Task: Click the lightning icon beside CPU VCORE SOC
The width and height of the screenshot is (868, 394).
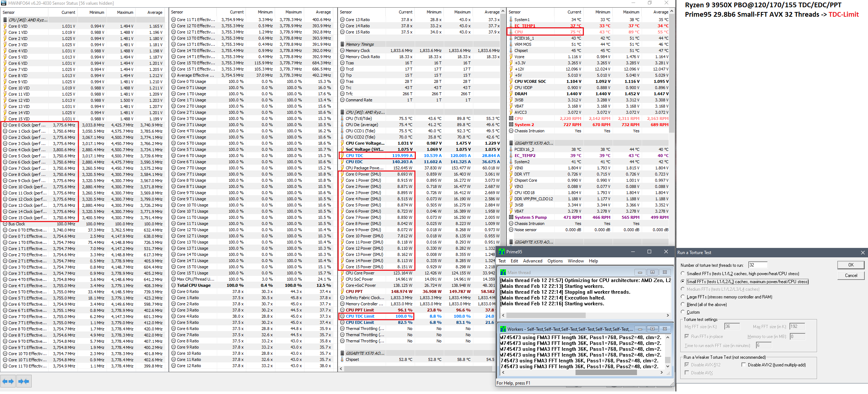Action: pyautogui.click(x=511, y=81)
